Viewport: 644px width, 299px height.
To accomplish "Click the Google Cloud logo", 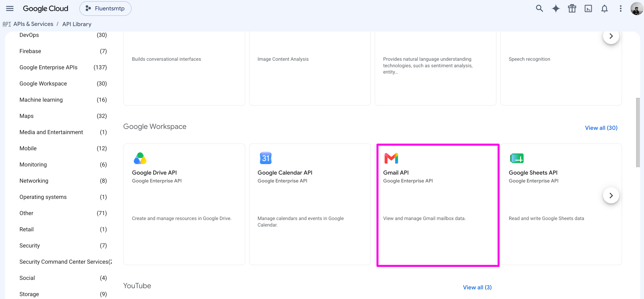I will [45, 9].
